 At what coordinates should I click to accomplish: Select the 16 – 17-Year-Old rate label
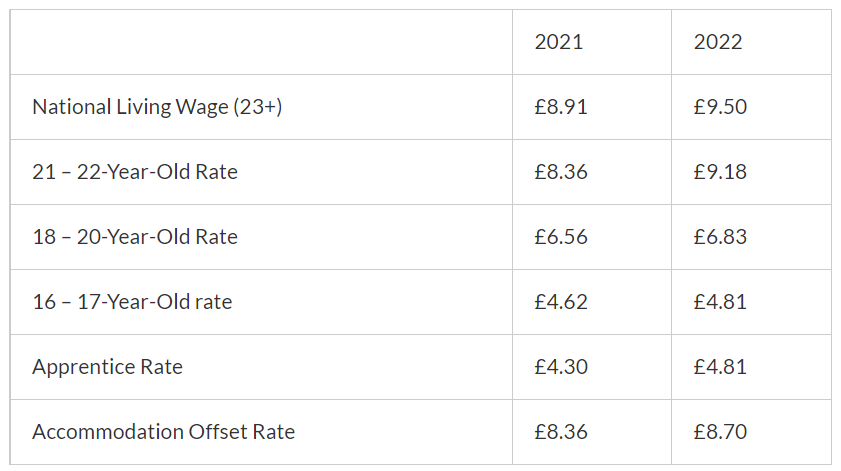(132, 302)
